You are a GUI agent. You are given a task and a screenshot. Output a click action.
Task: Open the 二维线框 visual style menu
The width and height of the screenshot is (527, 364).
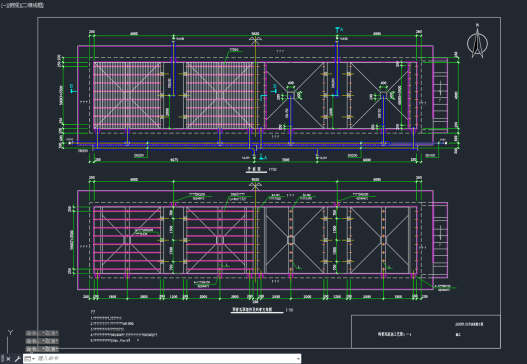coord(32,5)
